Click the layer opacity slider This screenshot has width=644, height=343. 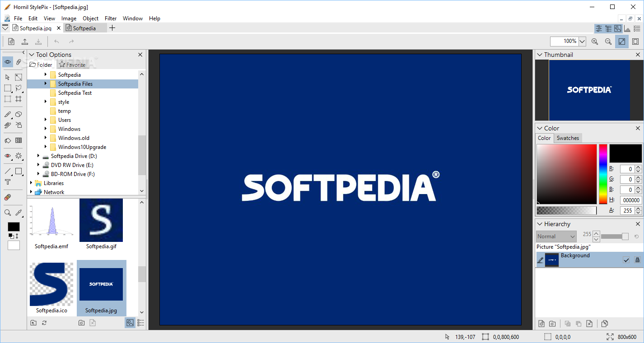click(x=615, y=236)
